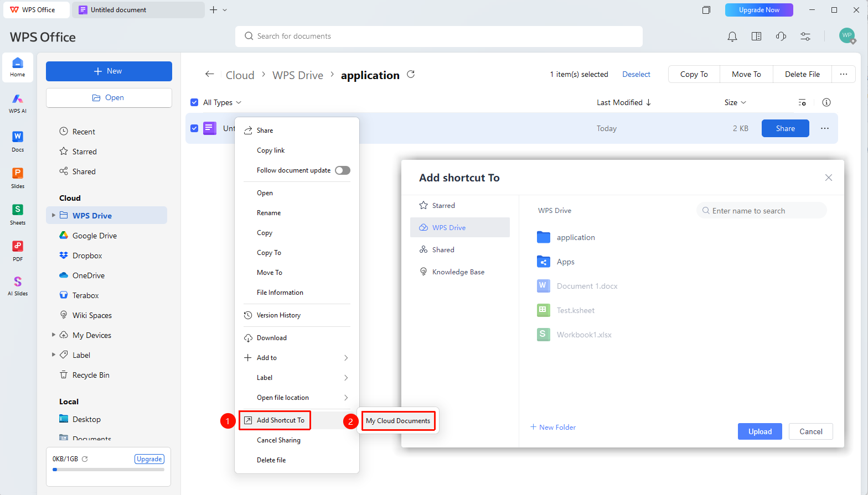
Task: Open the Slides app icon
Action: pos(18,178)
